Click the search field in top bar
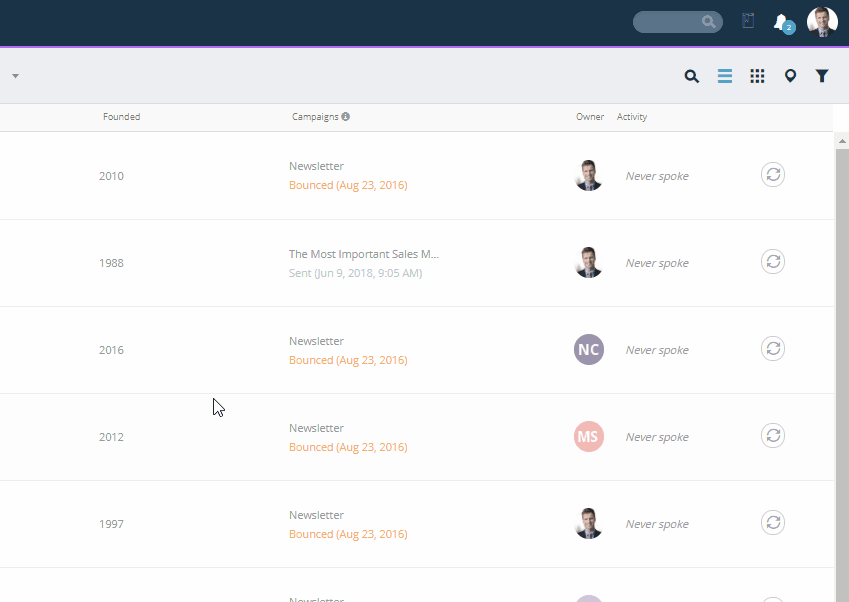Viewport: 849px width, 602px height. (677, 22)
